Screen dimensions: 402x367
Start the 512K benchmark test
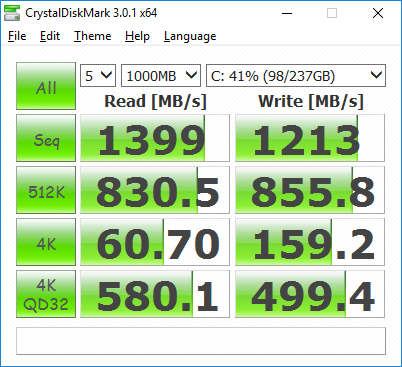point(46,190)
